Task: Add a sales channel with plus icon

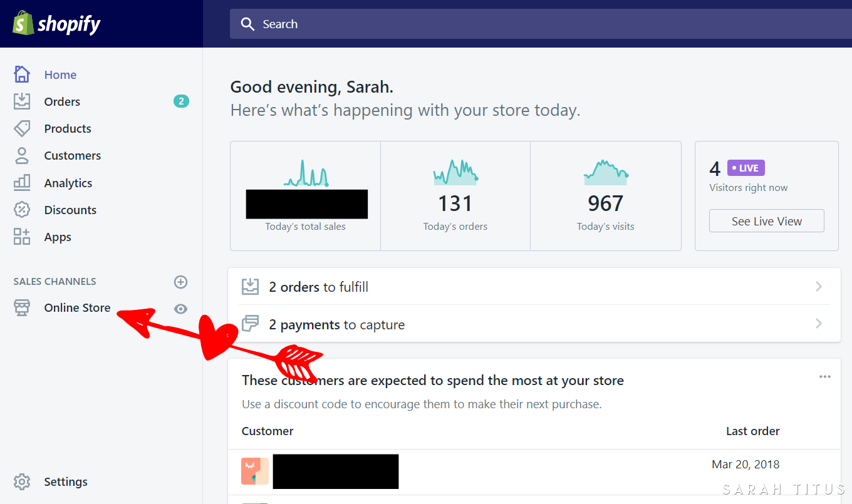Action: click(x=180, y=282)
